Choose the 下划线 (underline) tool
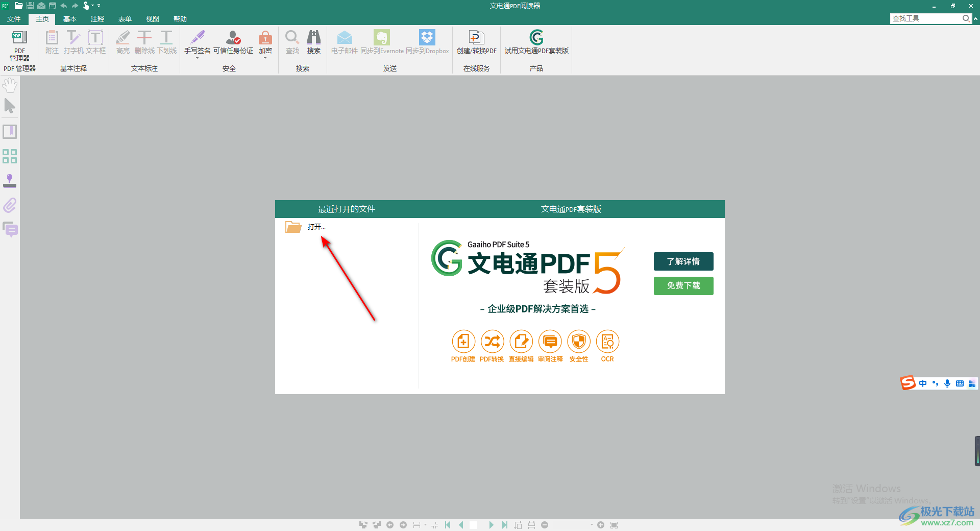Viewport: 980px width, 531px height. click(166, 42)
